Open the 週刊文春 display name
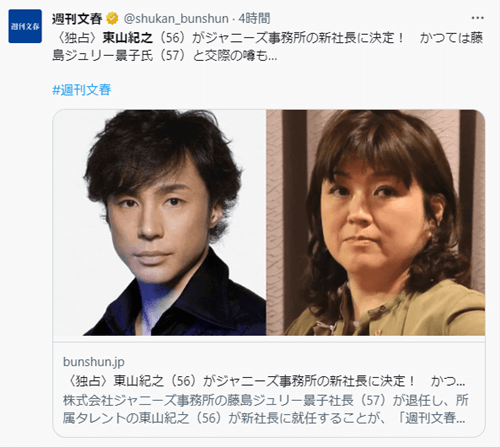 77,19
